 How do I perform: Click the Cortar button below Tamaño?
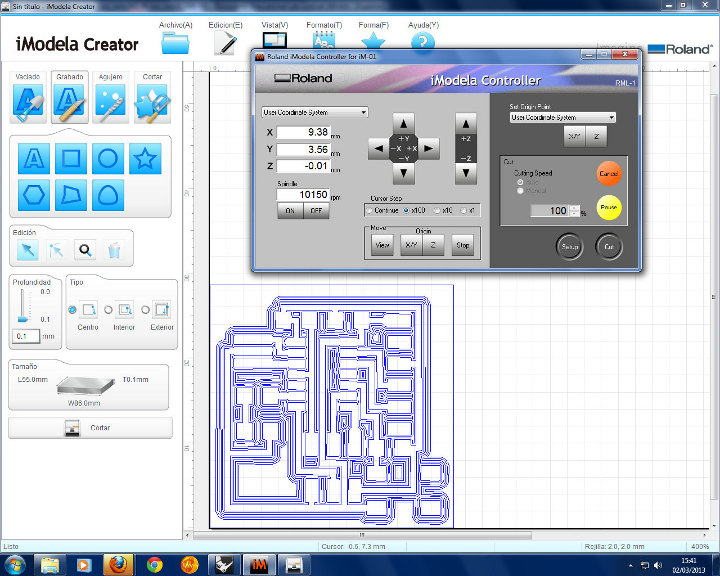point(90,428)
